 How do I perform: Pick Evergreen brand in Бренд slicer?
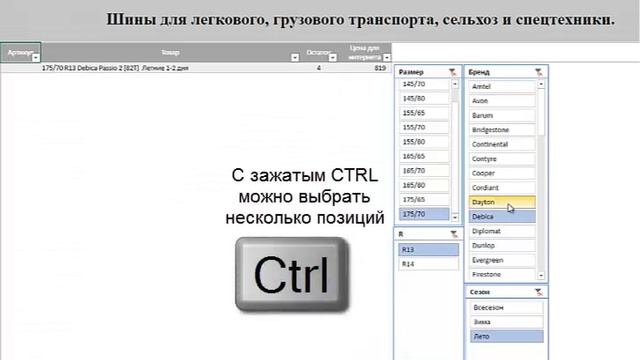pyautogui.click(x=502, y=260)
